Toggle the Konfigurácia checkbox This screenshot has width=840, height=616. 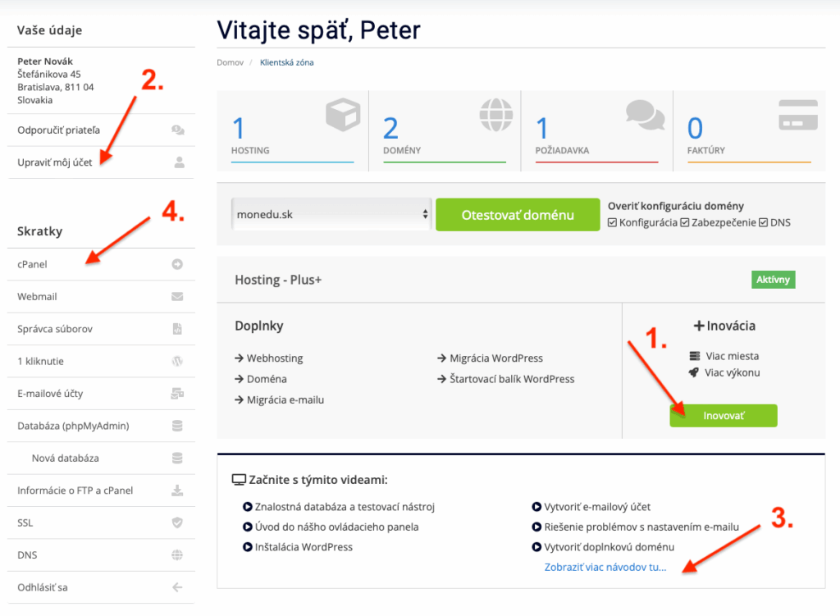(612, 222)
